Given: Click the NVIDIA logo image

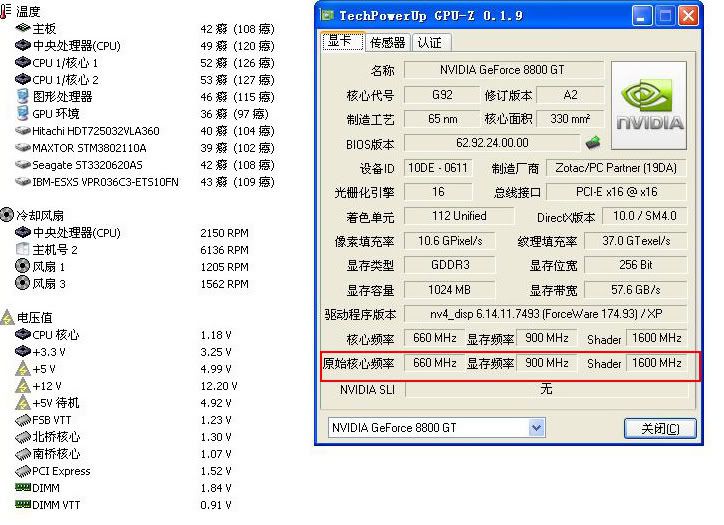Looking at the screenshot, I should click(x=649, y=107).
